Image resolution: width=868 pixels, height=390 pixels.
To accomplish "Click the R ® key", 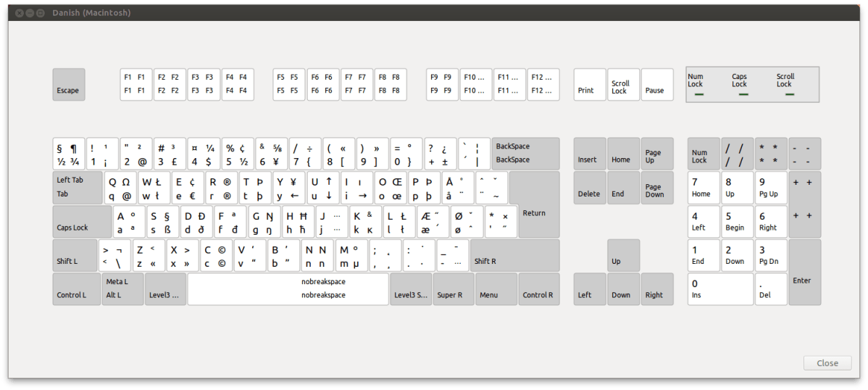I will [221, 187].
